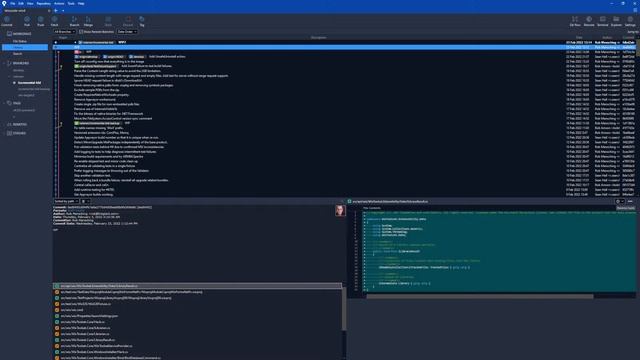
Task: Expand the Tags sidebar section
Action: tap(4, 103)
